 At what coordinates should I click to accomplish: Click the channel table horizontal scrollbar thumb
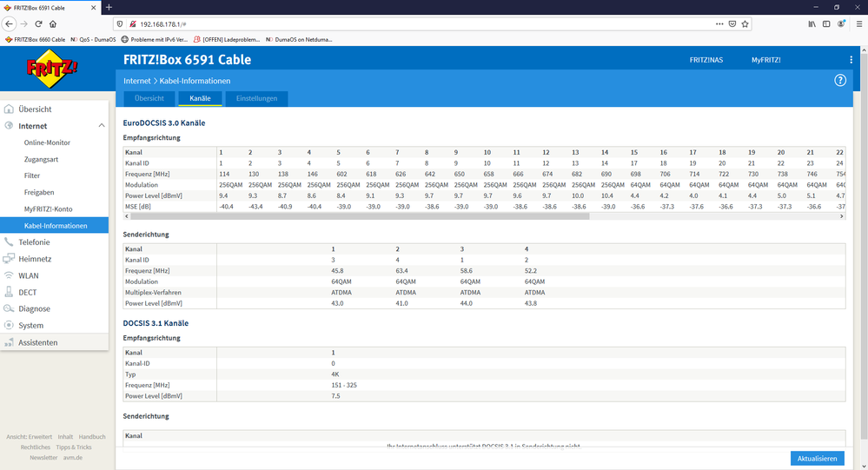[x=360, y=216]
